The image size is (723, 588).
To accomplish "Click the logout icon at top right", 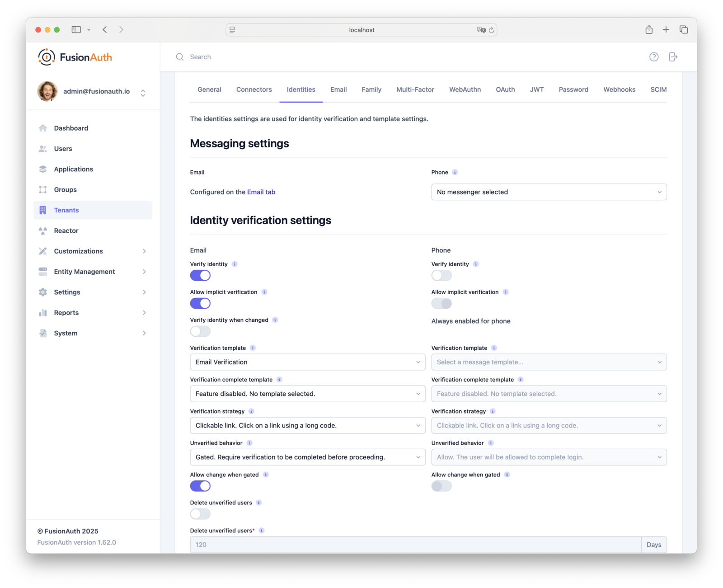I will [673, 56].
